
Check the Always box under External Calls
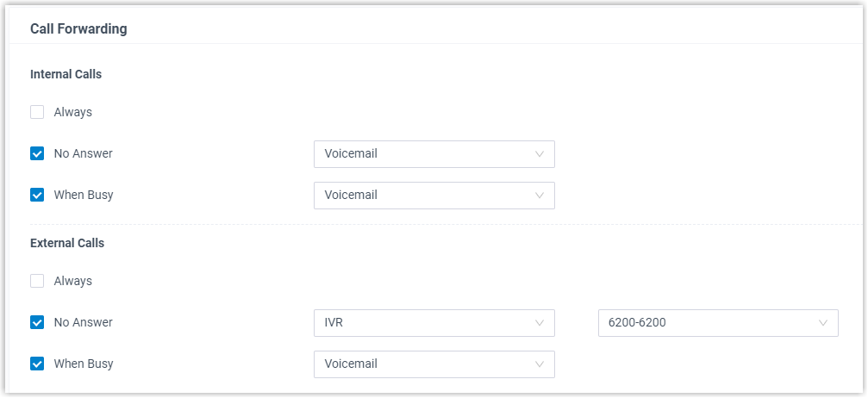point(37,281)
